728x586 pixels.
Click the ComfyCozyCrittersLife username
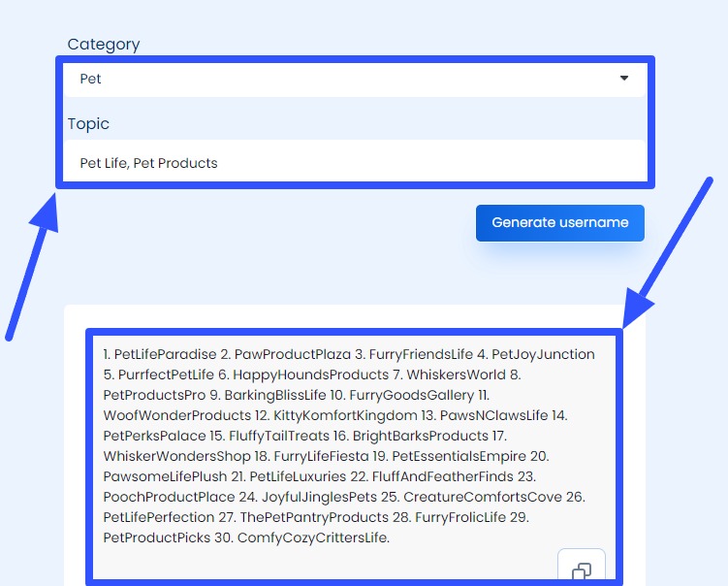pos(312,537)
